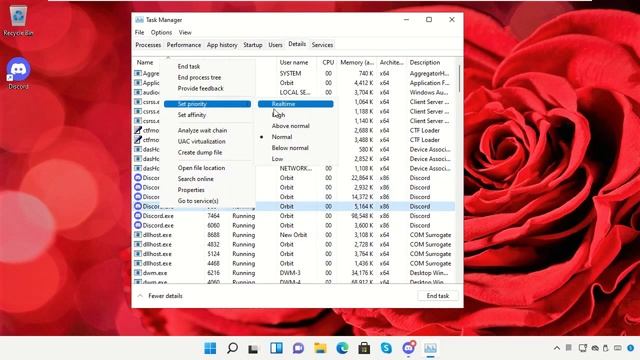
Task: Switch to the Startup tab
Action: 253,45
